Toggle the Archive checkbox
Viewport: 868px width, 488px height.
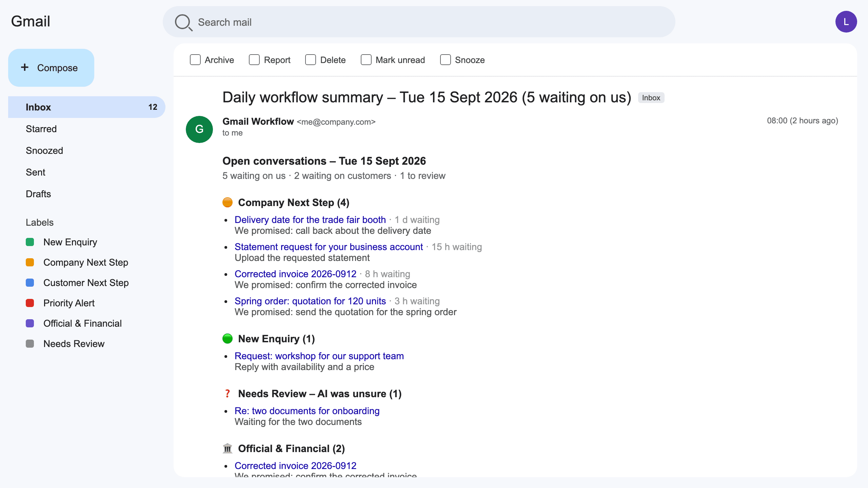point(195,60)
